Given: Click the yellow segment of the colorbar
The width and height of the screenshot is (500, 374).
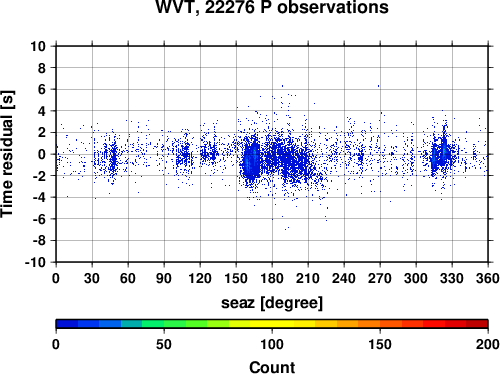Looking at the screenshot, I should [272, 324].
